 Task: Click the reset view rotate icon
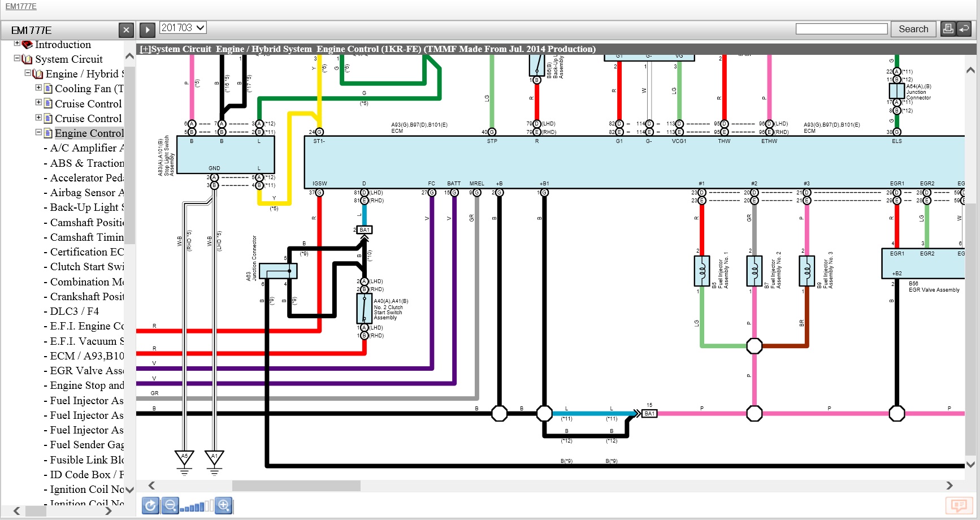(150, 505)
